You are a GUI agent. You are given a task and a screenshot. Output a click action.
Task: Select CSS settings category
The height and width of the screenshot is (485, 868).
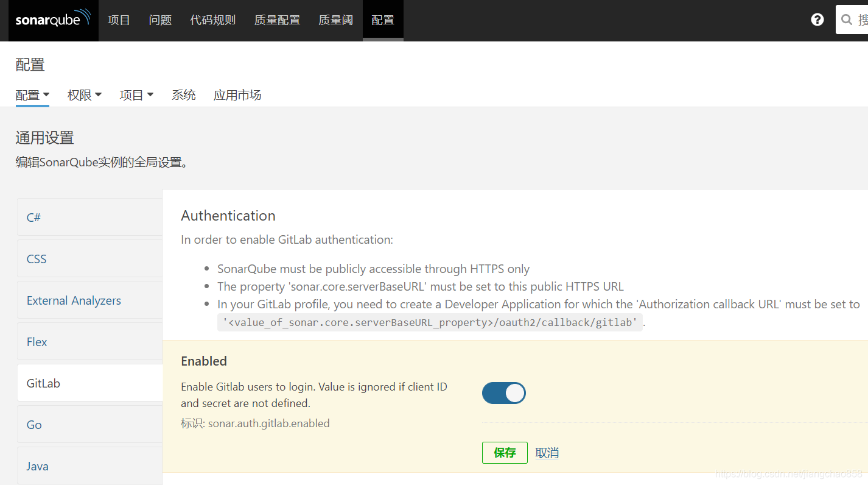point(89,258)
